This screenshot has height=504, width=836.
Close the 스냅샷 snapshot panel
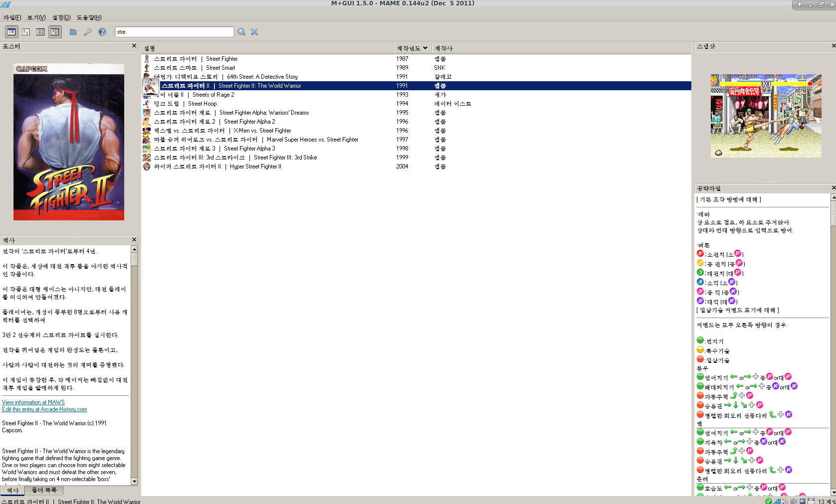click(x=834, y=46)
